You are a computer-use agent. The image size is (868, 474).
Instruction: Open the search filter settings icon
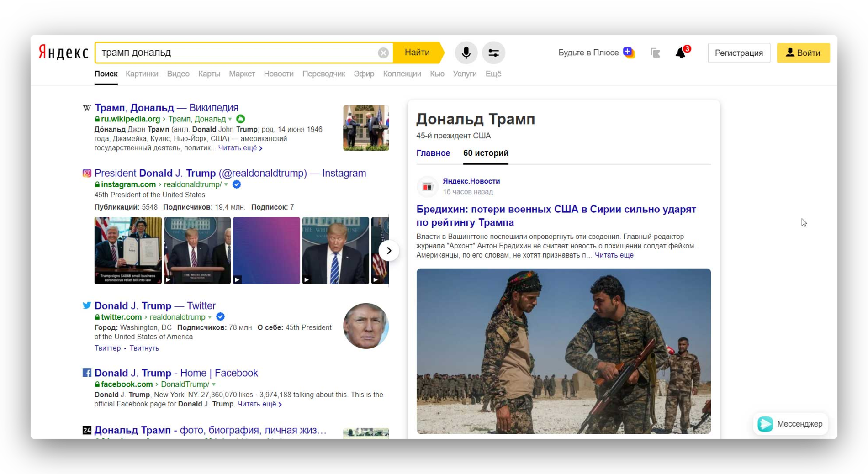[x=493, y=53]
